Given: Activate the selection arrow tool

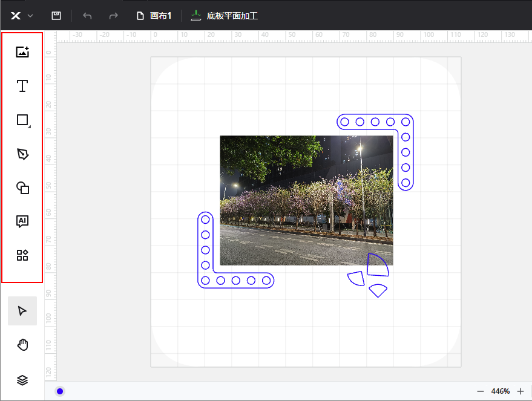Looking at the screenshot, I should click(22, 311).
